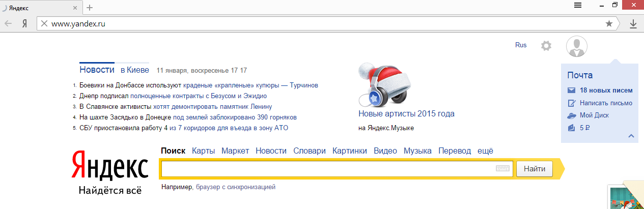Open settings gear icon on Yandex page
Screen dimensions: 644x209
point(546,46)
